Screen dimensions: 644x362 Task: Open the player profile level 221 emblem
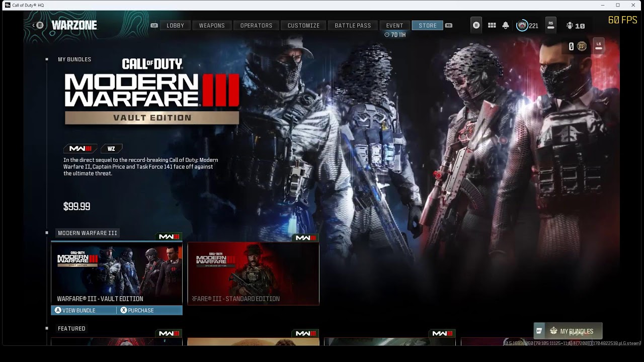click(522, 25)
